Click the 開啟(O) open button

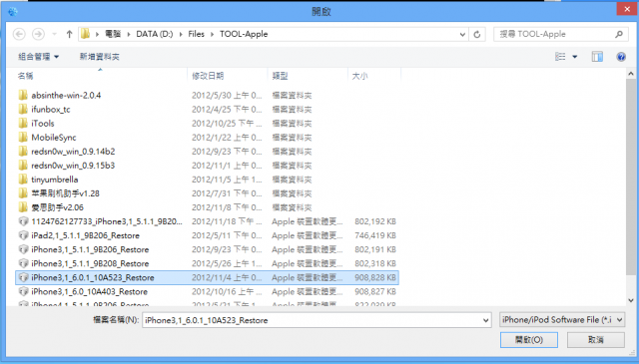point(529,340)
